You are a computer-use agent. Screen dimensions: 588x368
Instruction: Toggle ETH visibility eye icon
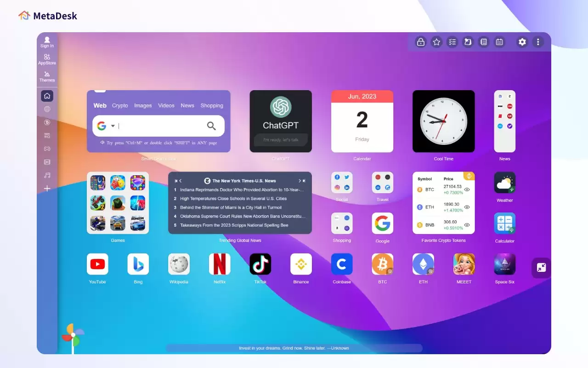coord(467,207)
